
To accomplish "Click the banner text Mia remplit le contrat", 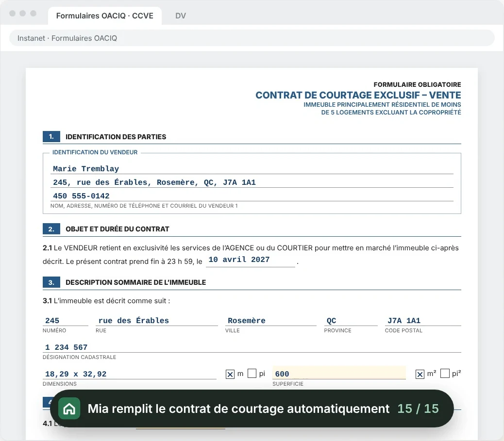I will (238, 408).
